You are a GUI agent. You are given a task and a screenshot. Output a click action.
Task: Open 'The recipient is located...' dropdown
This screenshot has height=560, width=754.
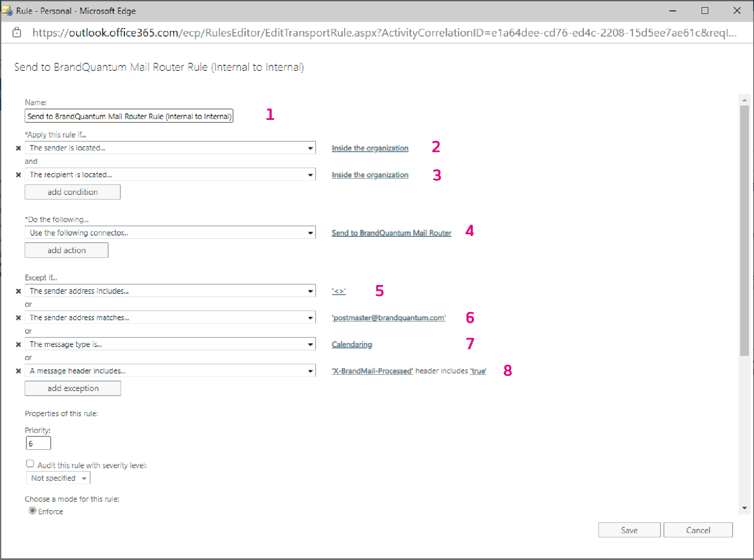click(x=170, y=175)
